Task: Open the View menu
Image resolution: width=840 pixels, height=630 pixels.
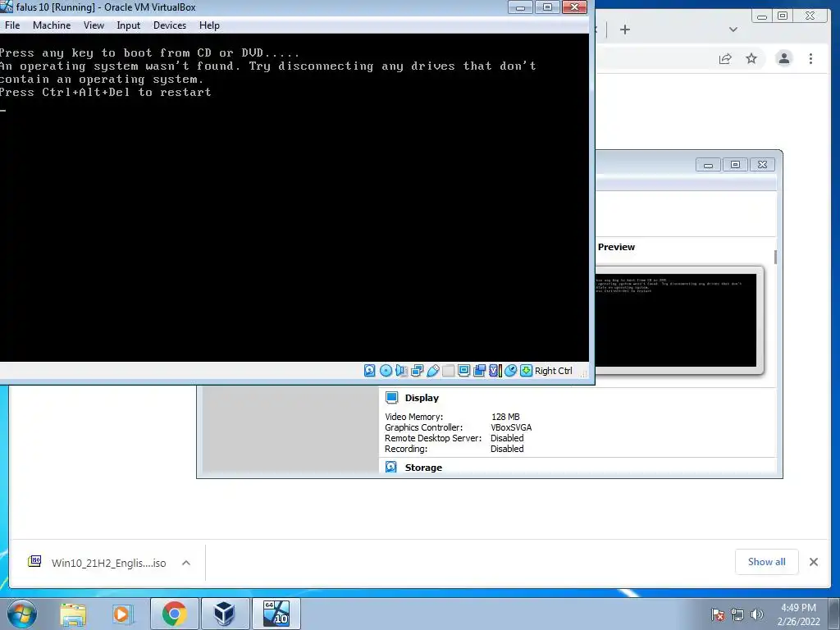Action: click(x=94, y=25)
